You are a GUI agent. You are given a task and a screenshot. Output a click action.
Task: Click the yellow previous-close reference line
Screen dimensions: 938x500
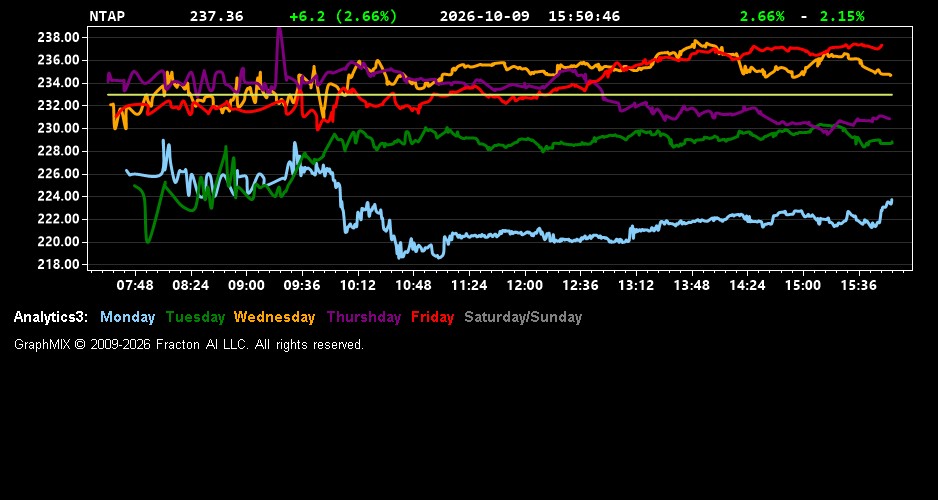[x=500, y=94]
